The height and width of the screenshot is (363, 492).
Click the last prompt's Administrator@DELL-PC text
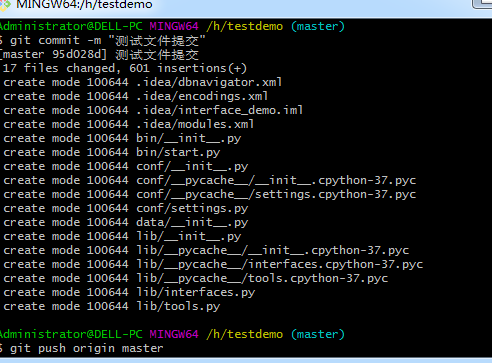[x=71, y=334]
